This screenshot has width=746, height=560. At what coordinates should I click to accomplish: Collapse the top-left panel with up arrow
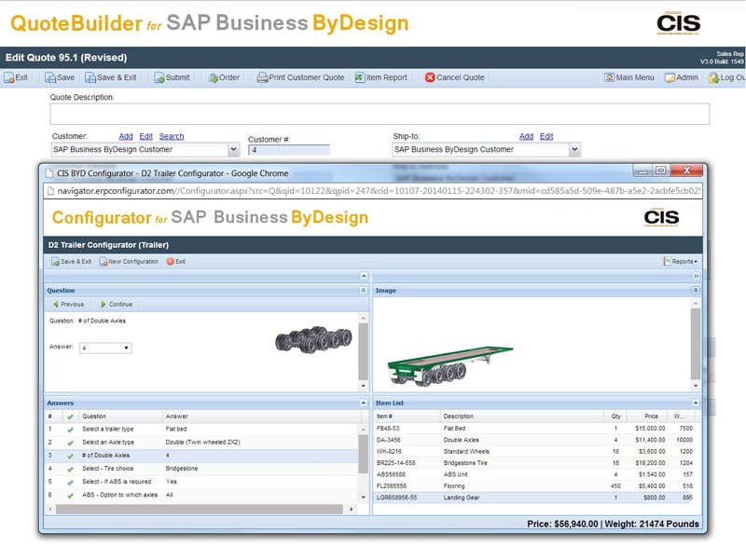pos(364,276)
